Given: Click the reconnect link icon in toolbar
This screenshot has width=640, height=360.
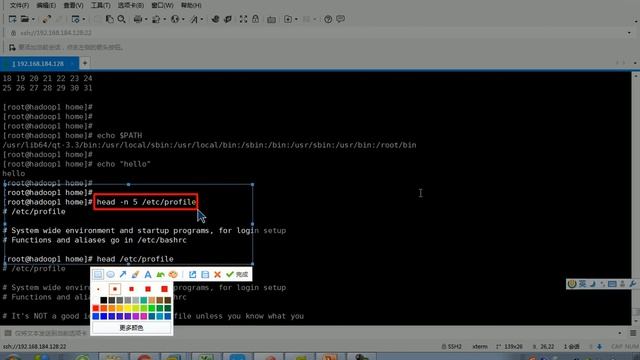Looking at the screenshot, I should (47, 19).
